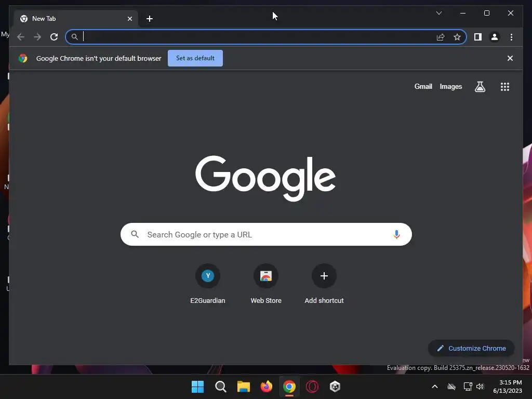
Task: Open Chrome three-dot menu
Action: (x=511, y=37)
